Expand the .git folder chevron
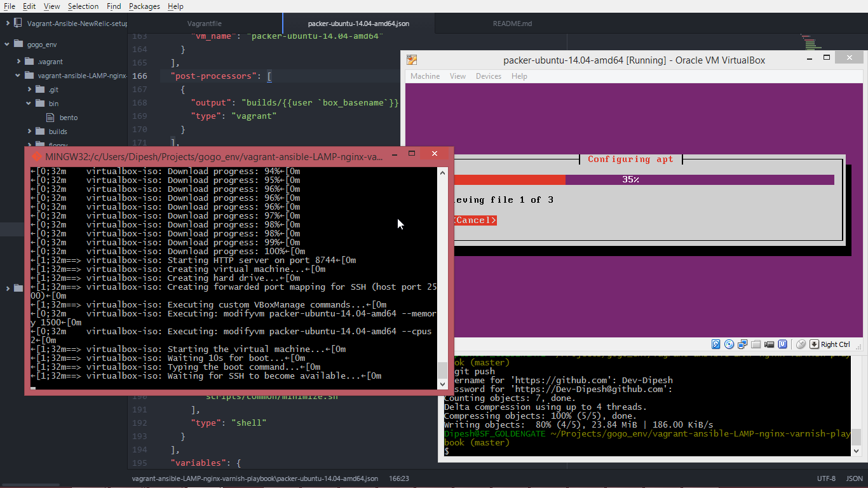This screenshot has width=868, height=488. [x=29, y=90]
